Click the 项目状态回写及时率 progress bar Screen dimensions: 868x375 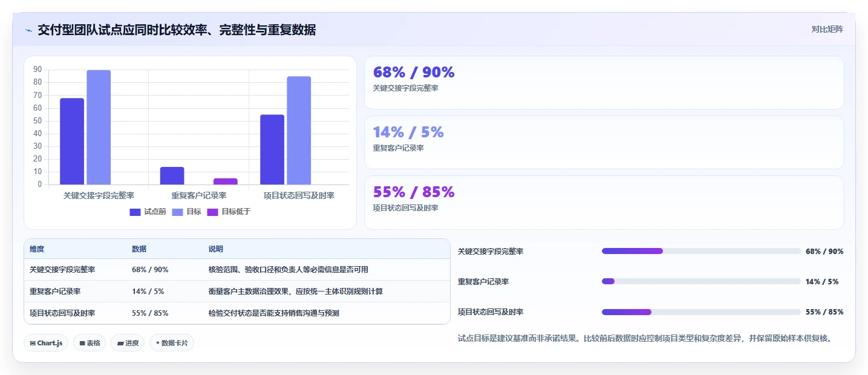(701, 312)
